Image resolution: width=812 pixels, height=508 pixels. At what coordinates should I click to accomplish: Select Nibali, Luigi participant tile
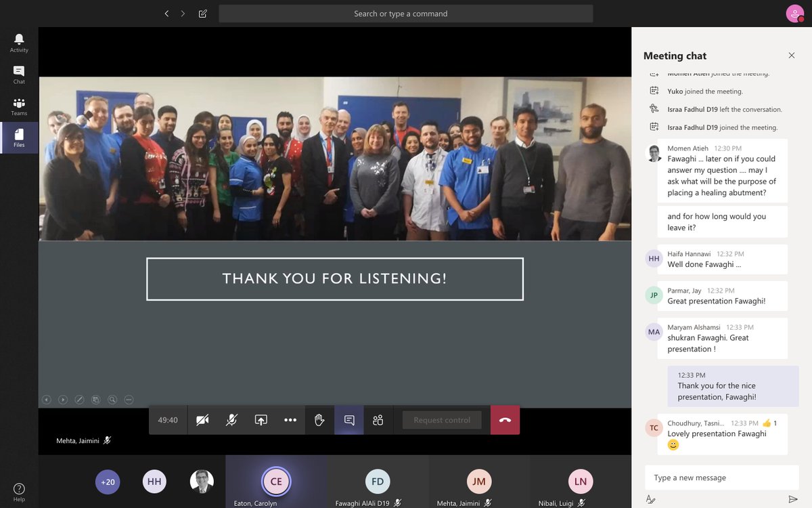coord(580,482)
